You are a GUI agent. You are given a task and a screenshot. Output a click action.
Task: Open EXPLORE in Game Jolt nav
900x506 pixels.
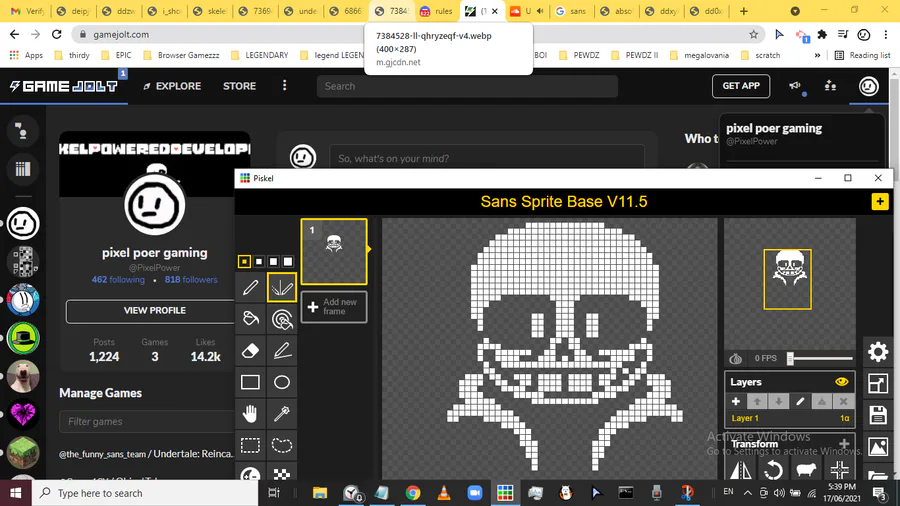(x=172, y=86)
